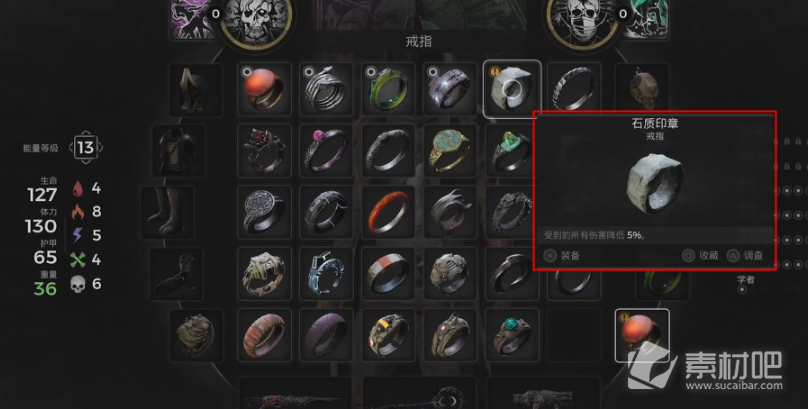Select the pink gem ring

click(326, 150)
